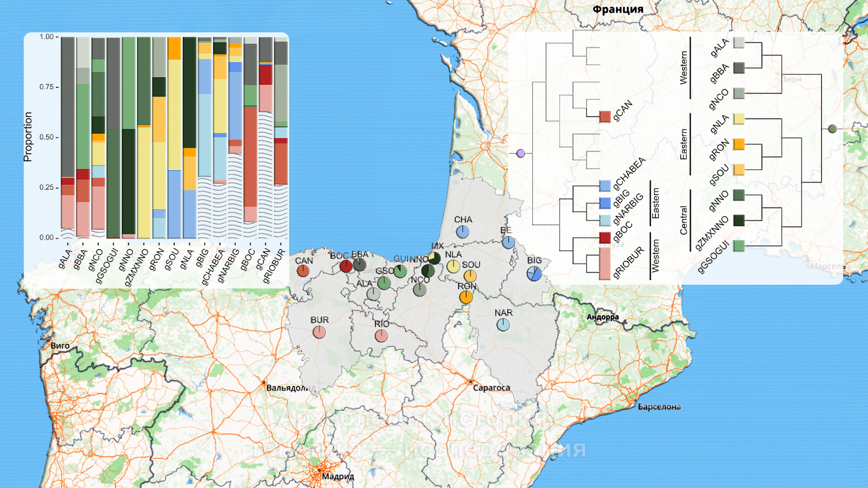Click the gCAN stacked bar in the chart
This screenshot has width=868, height=488.
point(266,138)
